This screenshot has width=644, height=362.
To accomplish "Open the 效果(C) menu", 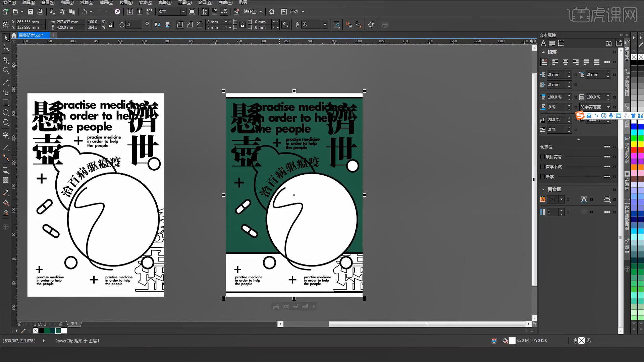I will coord(106,2).
